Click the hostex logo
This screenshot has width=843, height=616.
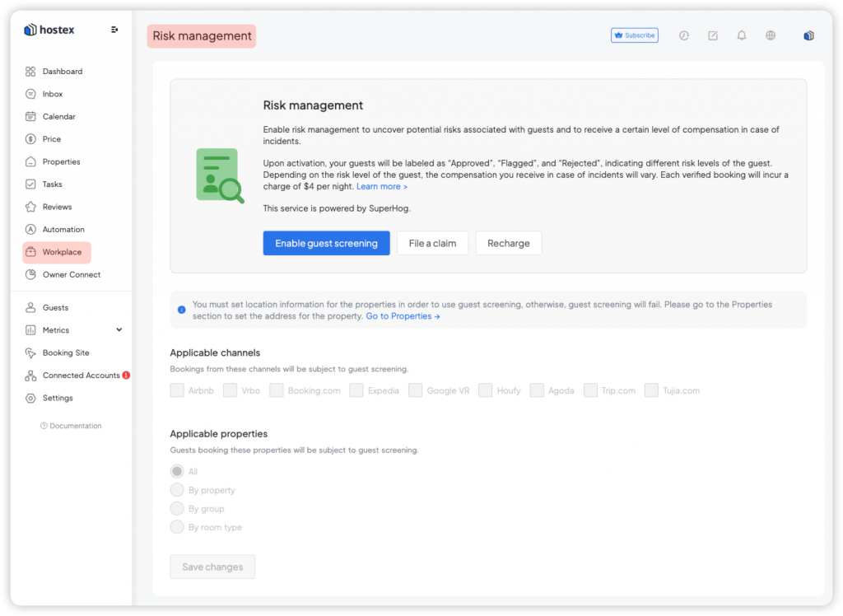coord(49,30)
